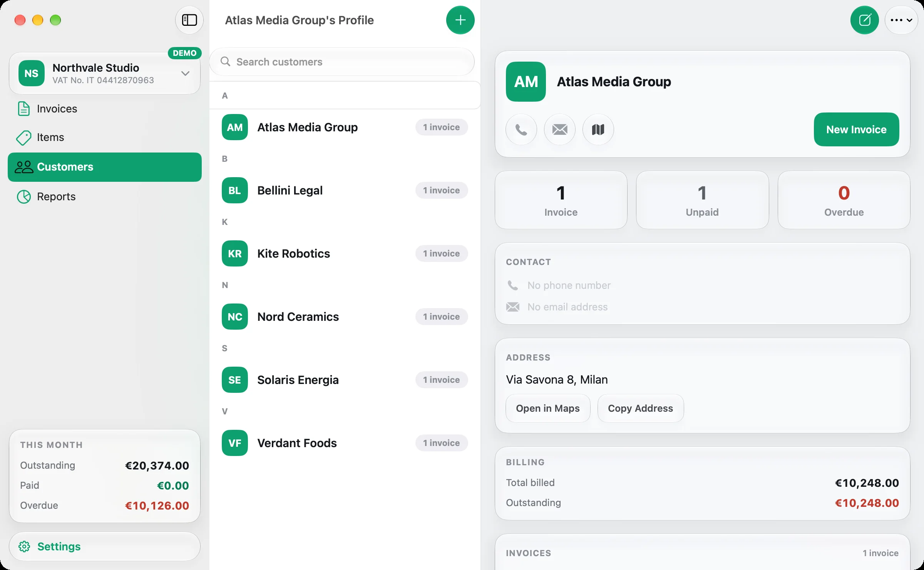The height and width of the screenshot is (570, 924).
Task: Select Bellini Legal customer row
Action: pyautogui.click(x=345, y=190)
